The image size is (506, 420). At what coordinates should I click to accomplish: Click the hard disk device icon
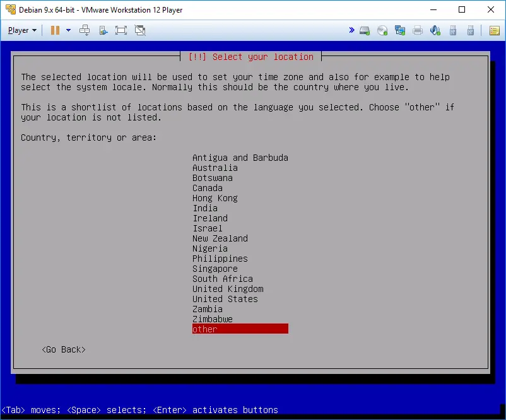pos(365,30)
